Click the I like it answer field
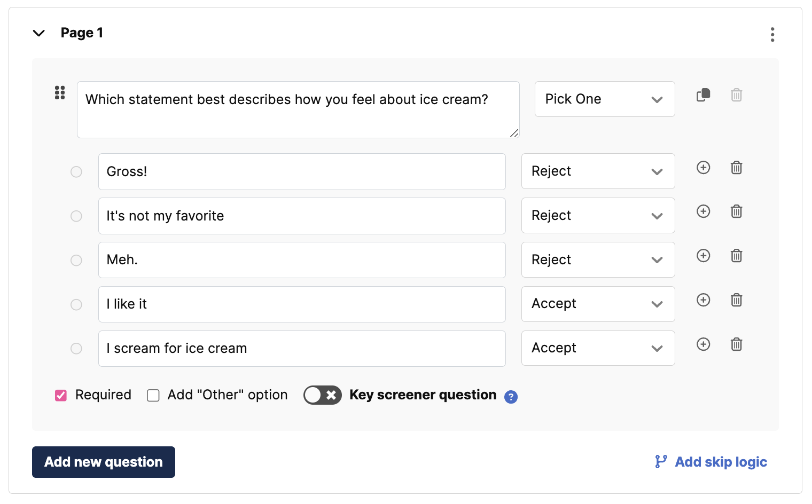 pyautogui.click(x=302, y=304)
